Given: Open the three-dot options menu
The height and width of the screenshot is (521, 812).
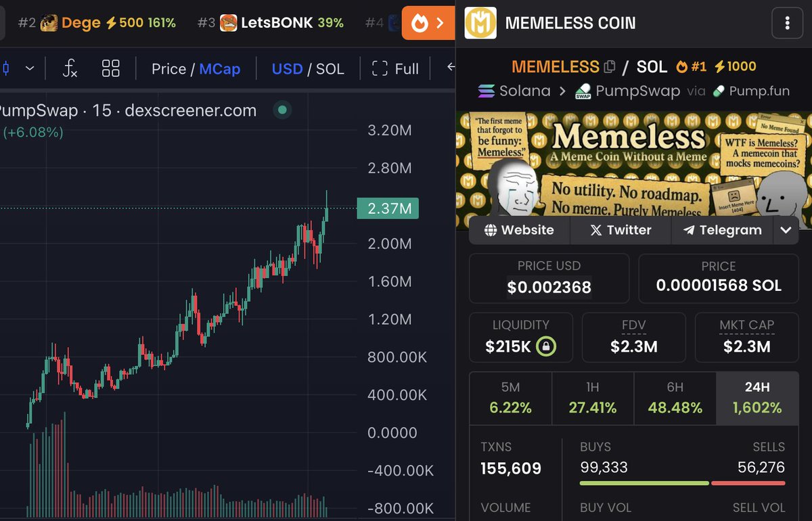Looking at the screenshot, I should (787, 23).
